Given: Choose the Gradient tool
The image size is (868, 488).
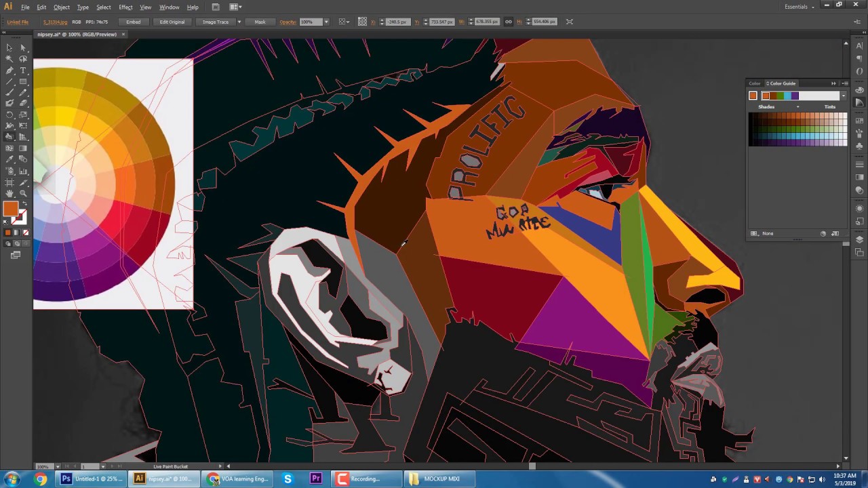Looking at the screenshot, I should tap(23, 148).
